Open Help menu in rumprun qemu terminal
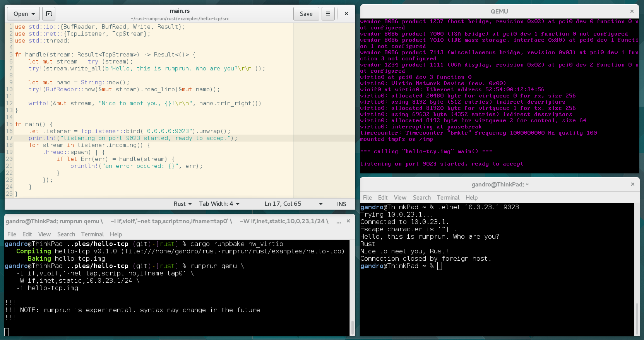This screenshot has height=340, width=644. click(x=116, y=234)
